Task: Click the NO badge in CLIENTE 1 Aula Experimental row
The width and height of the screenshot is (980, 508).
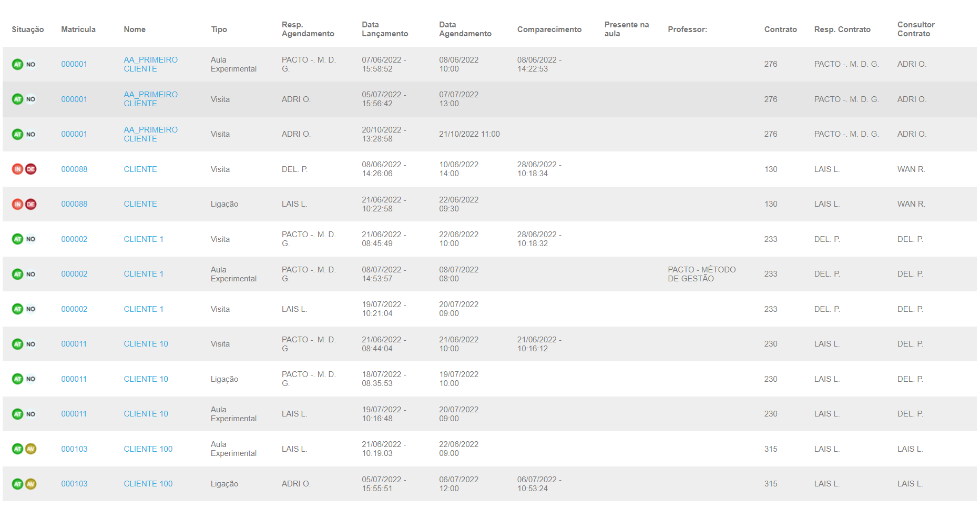Action: (x=31, y=274)
